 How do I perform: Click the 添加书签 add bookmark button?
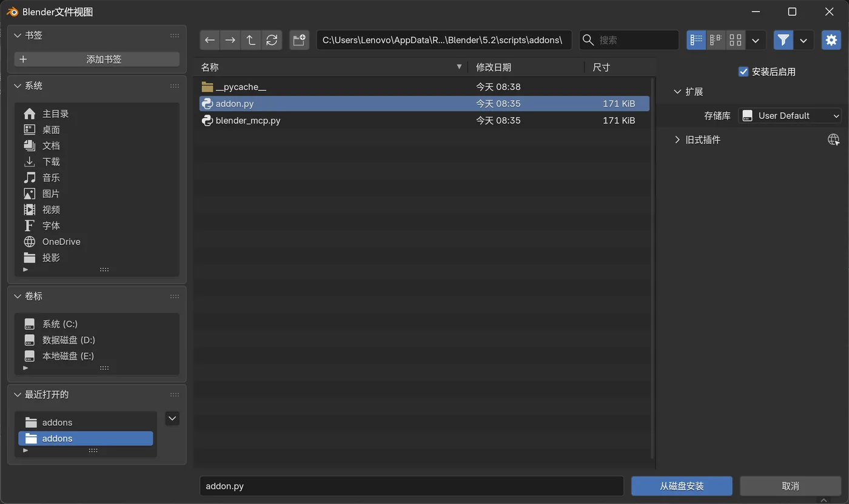coord(97,59)
